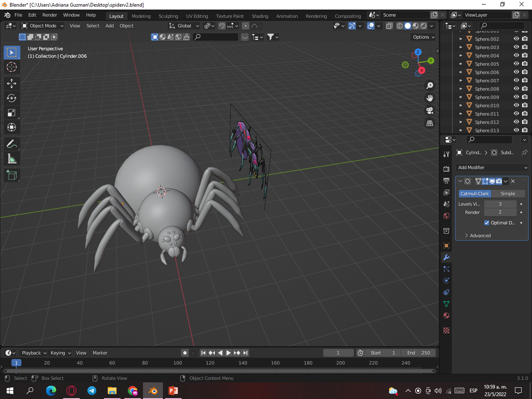
Task: Enable snapping with the magnet icon
Action: click(222, 26)
